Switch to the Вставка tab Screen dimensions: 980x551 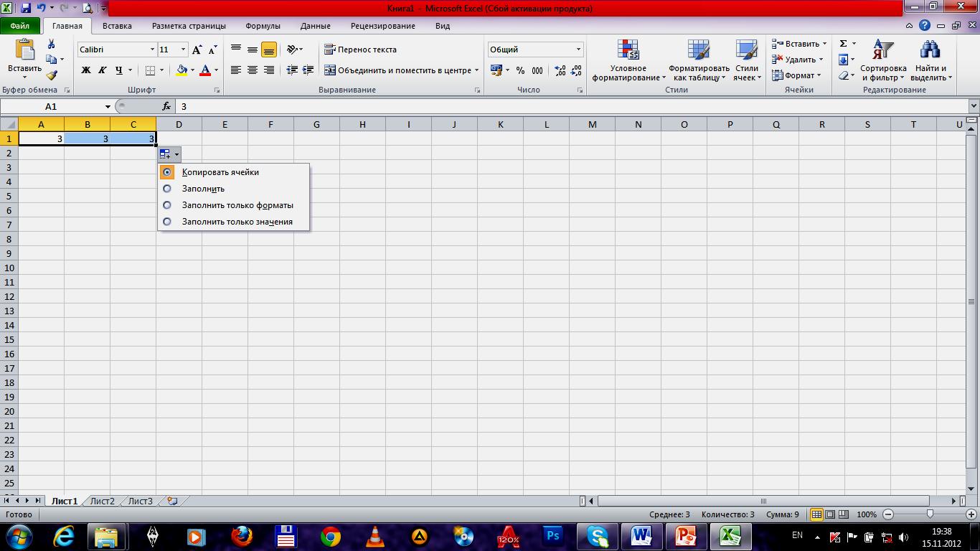[x=117, y=26]
